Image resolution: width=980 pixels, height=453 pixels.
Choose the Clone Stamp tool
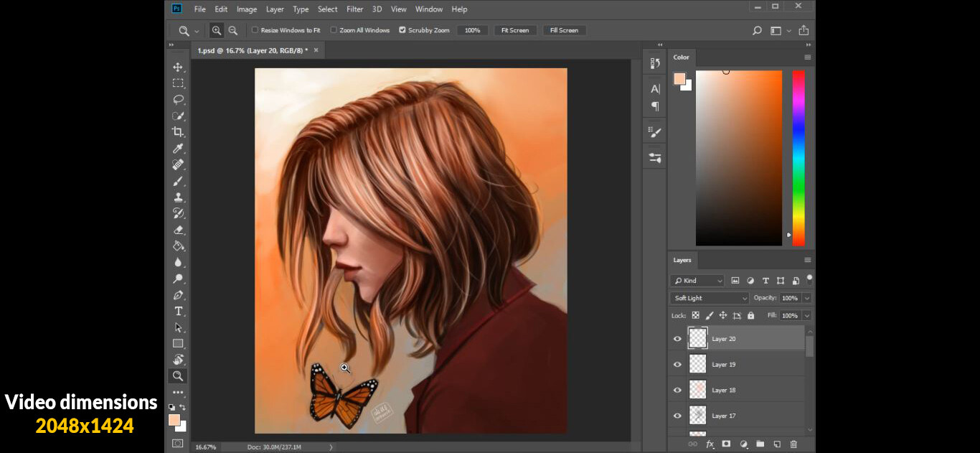click(x=178, y=197)
